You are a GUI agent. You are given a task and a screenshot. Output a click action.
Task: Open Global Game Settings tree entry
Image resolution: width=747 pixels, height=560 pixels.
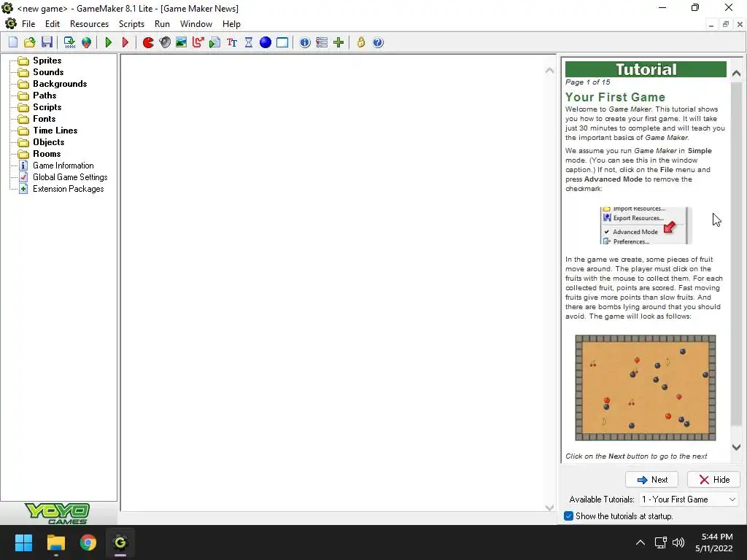(x=70, y=177)
